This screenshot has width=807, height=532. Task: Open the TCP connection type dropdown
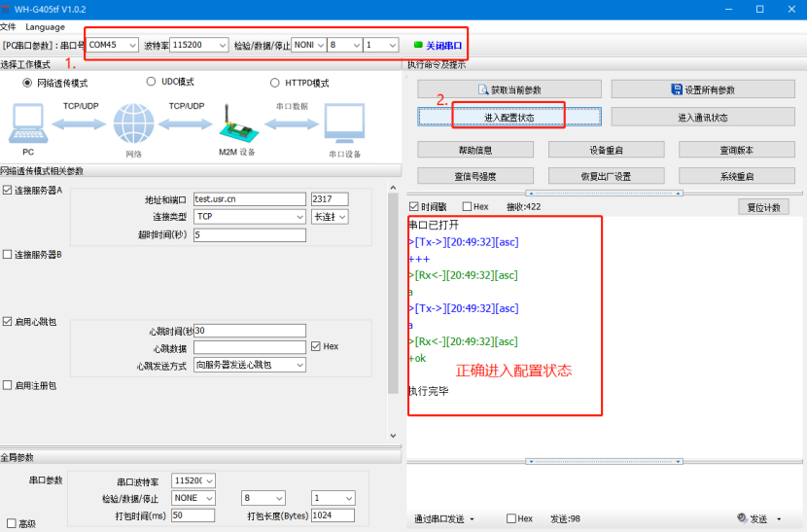pos(250,217)
